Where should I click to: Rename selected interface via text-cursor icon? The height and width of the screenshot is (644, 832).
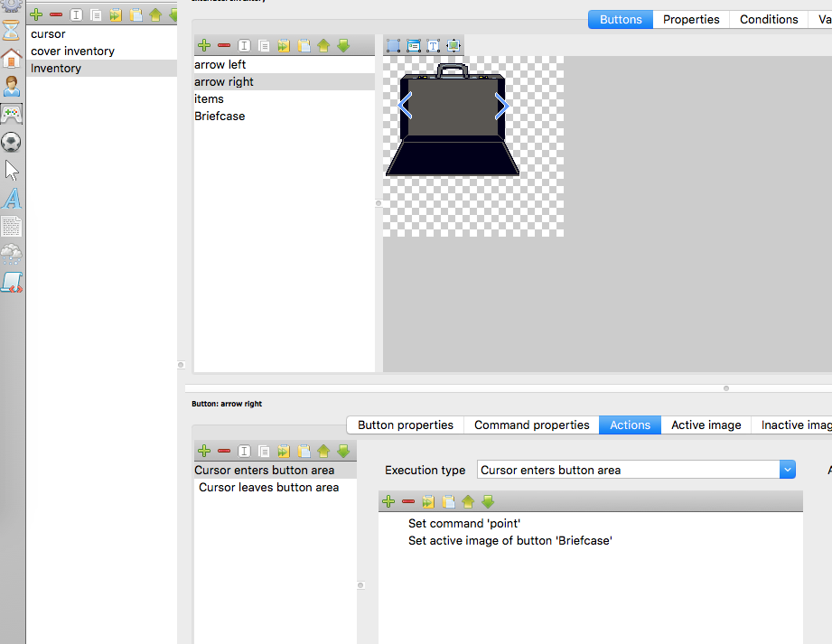(76, 14)
